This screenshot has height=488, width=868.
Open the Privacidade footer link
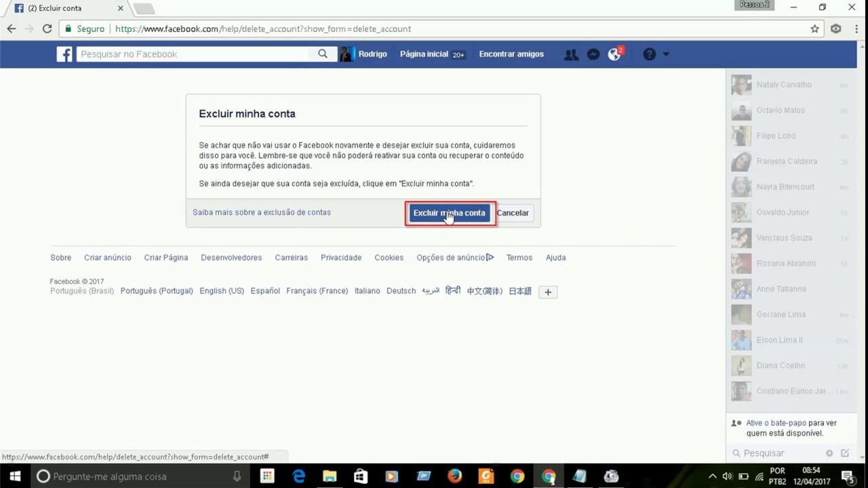(x=341, y=258)
